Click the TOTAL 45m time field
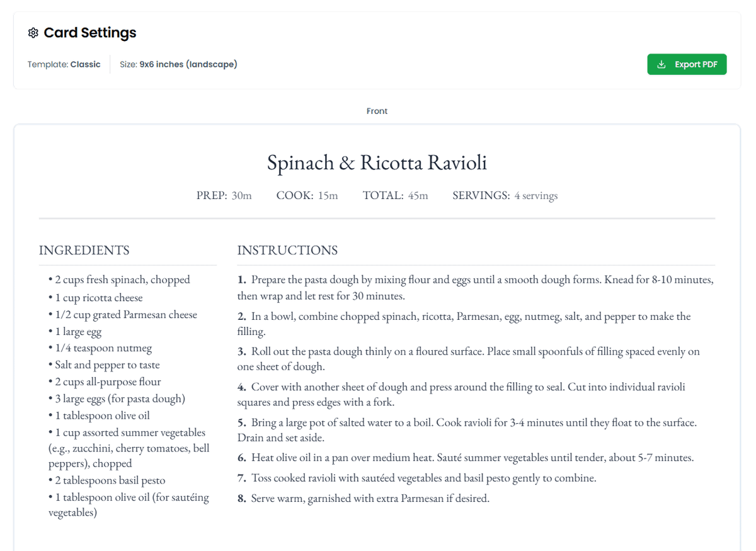This screenshot has width=756, height=551. [x=395, y=195]
